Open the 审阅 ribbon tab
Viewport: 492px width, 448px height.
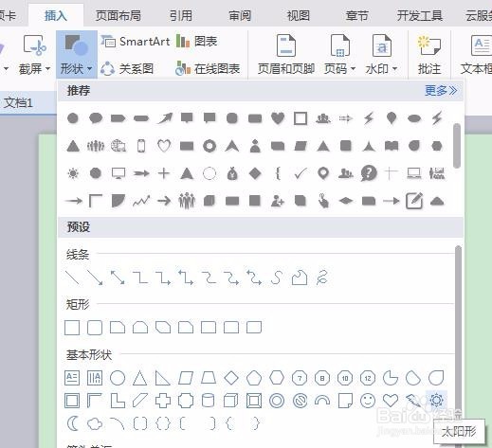pyautogui.click(x=240, y=15)
